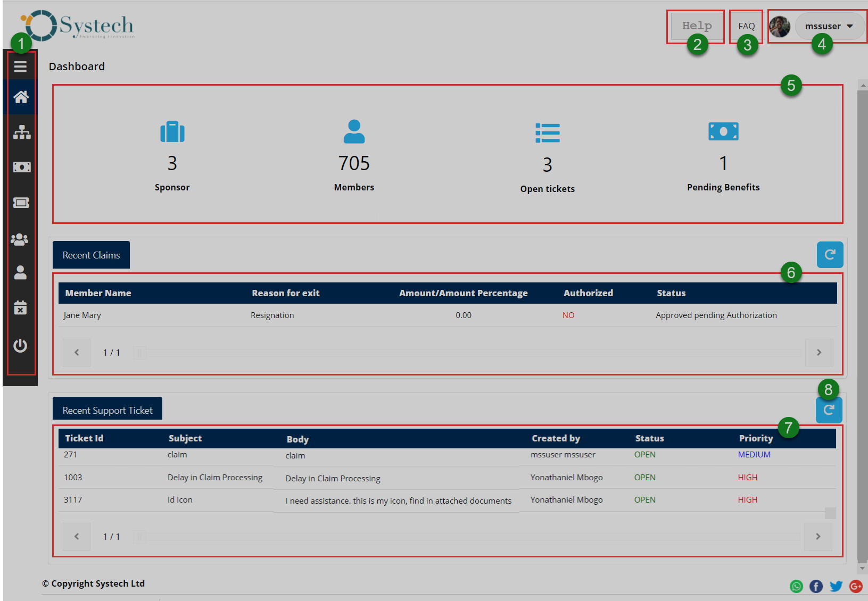
Task: Go to next page of Recent Claims
Action: (819, 353)
